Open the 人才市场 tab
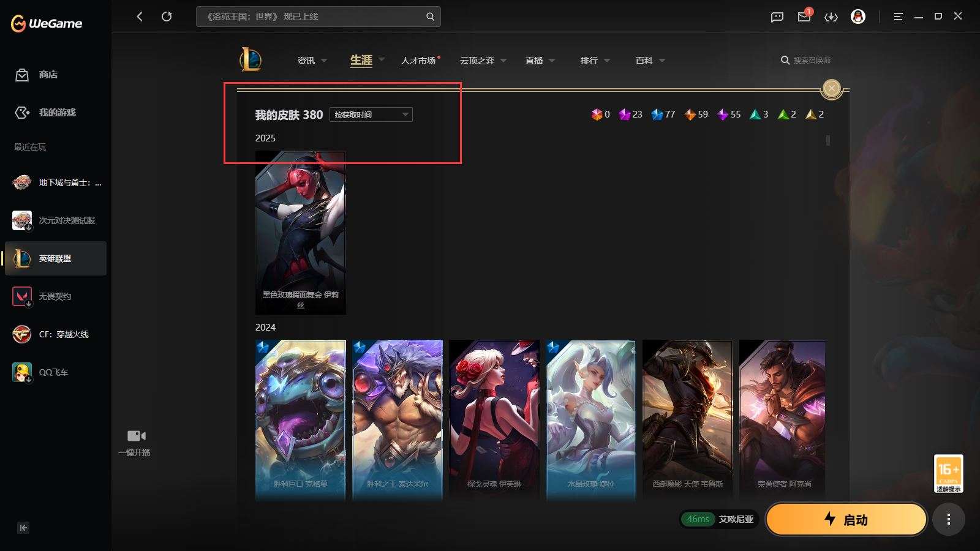Screen dimensions: 980x551 coord(418,61)
